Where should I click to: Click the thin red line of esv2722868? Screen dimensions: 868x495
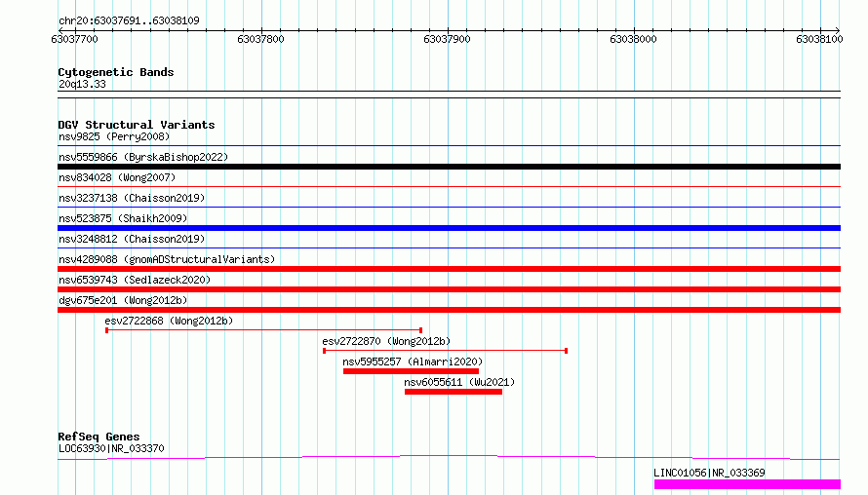tap(263, 330)
